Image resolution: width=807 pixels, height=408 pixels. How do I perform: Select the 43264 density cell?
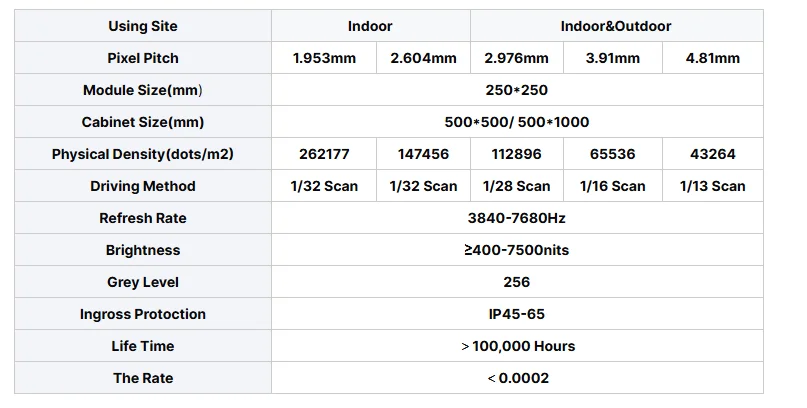(713, 154)
